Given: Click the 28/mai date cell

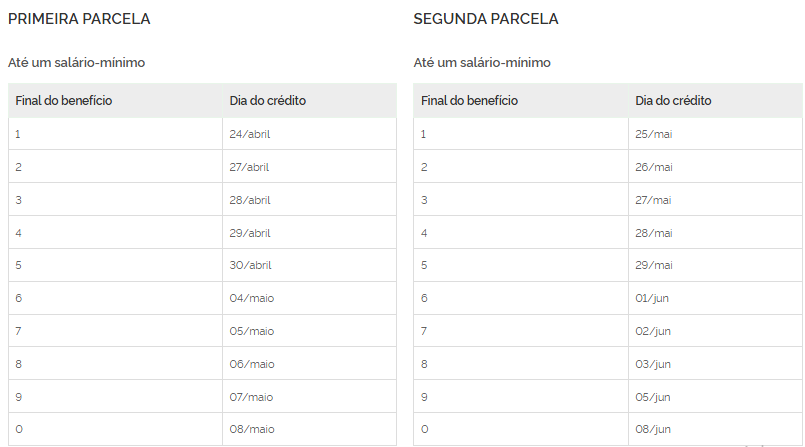Looking at the screenshot, I should click(654, 233).
